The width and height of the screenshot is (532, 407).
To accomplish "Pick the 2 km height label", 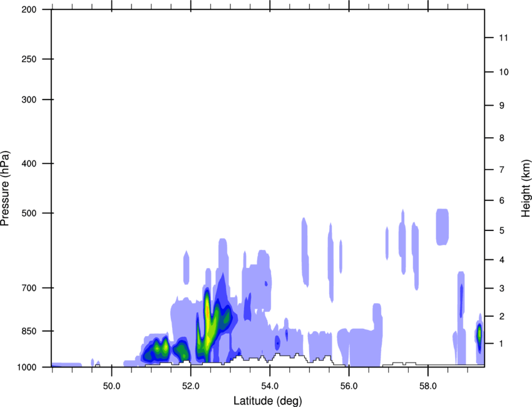I will (x=502, y=316).
